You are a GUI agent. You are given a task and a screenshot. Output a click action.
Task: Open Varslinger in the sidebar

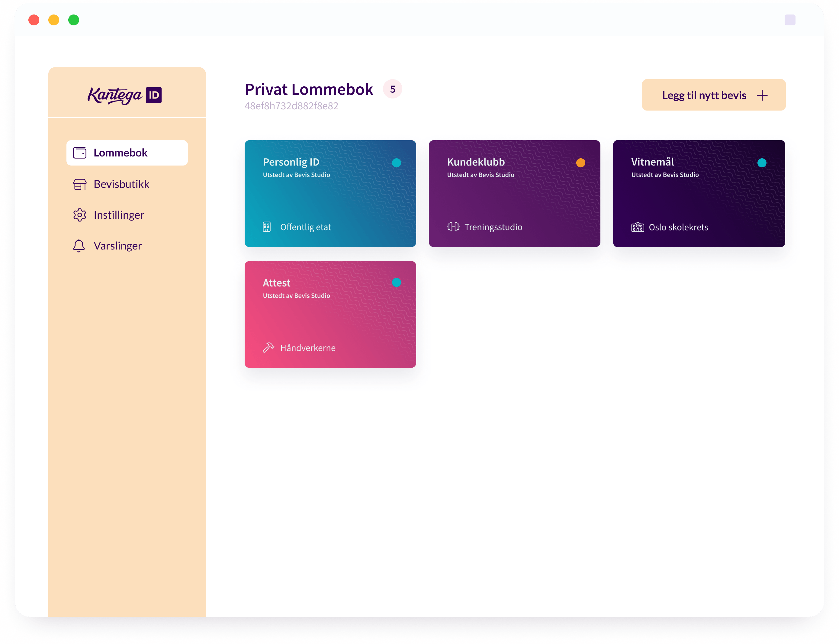pos(118,246)
